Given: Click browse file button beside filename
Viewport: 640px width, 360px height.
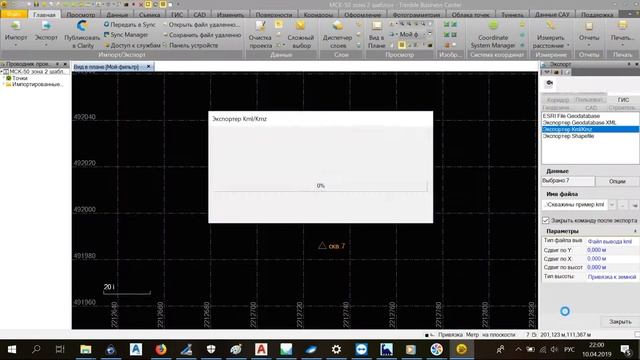Looking at the screenshot, I should click(622, 204).
